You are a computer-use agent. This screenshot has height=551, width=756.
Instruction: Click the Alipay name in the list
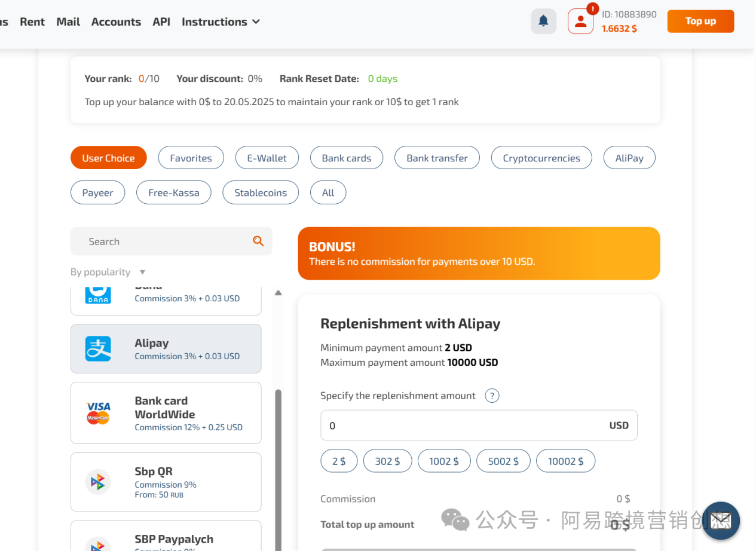coord(152,343)
